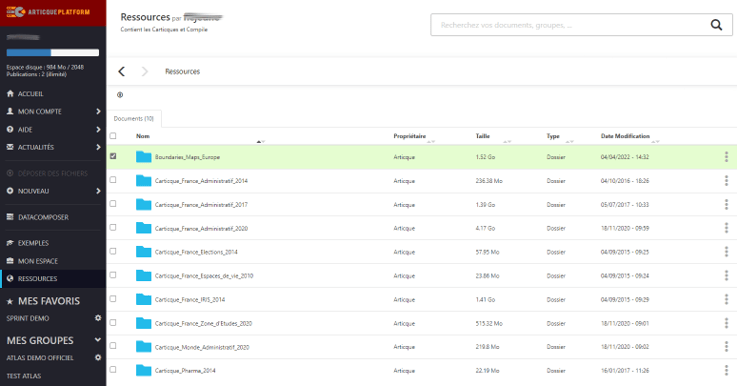Viewport: 737px width, 386px height.
Task: Check the Cartique_France_Espaces_de_vie_2010 checkbox
Action: [113, 275]
